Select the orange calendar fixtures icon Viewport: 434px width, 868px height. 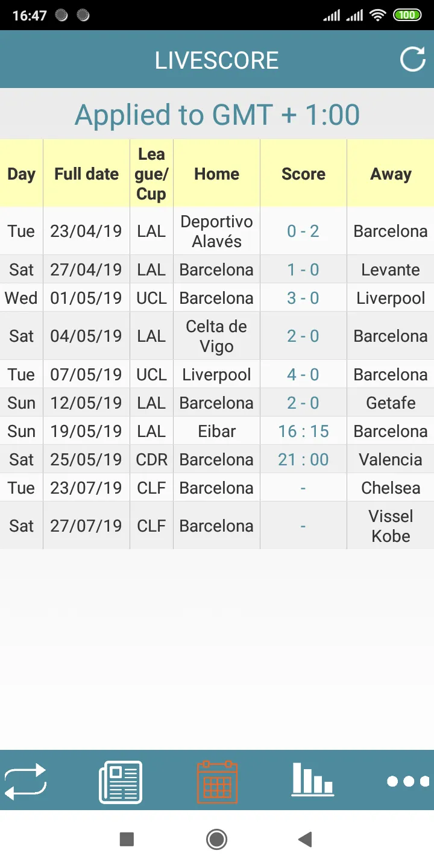click(x=217, y=782)
